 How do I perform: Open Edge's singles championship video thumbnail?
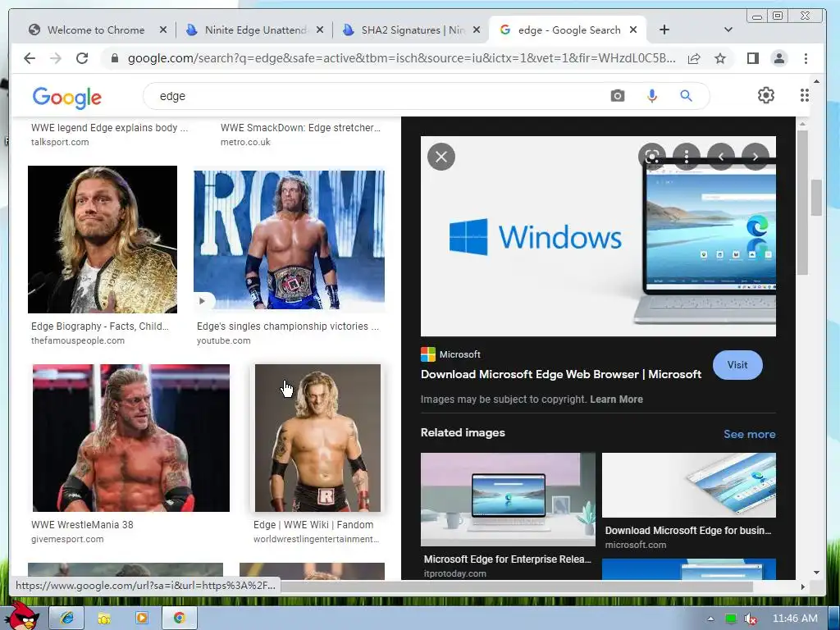(x=290, y=240)
